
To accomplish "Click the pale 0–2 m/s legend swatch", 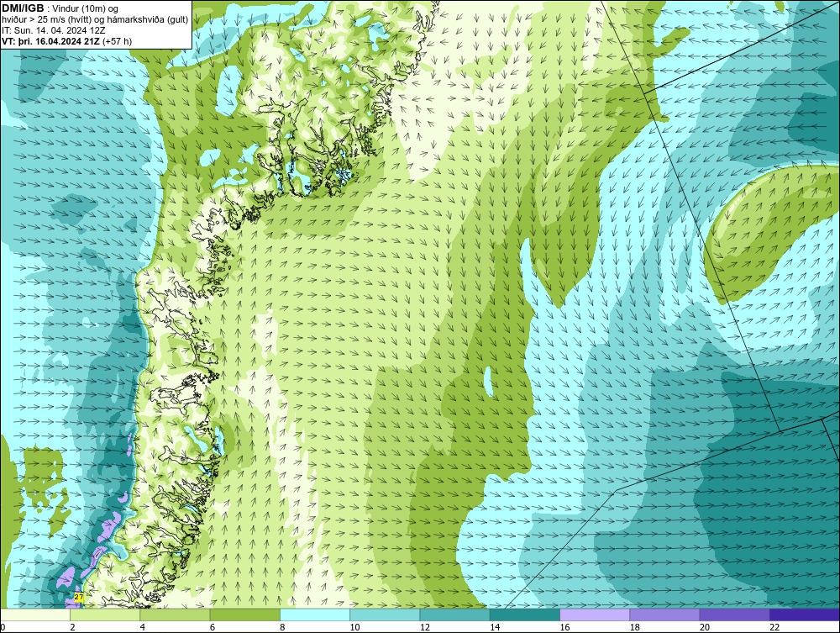I will click(x=35, y=615).
